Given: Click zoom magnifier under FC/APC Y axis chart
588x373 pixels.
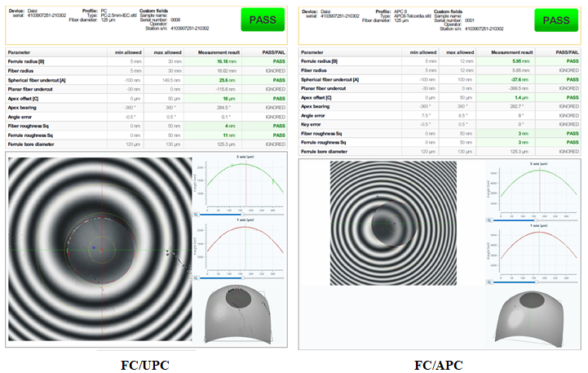Looking at the screenshot, I should [489, 282].
